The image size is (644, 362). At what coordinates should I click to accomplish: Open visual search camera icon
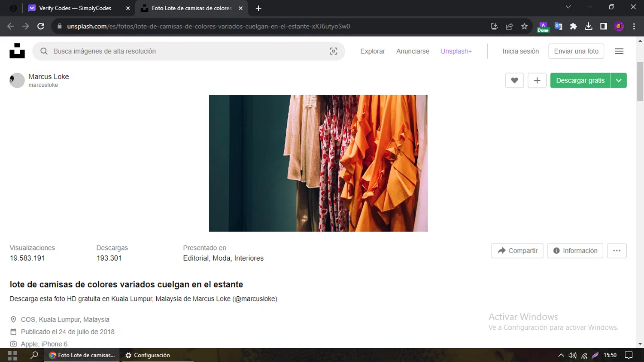pyautogui.click(x=334, y=51)
